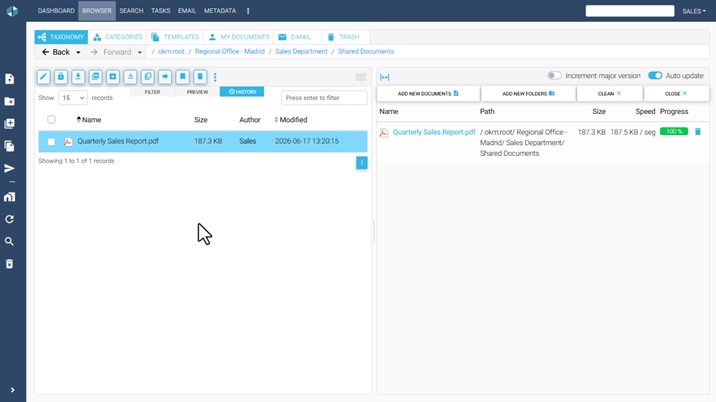Open the SEARCH menu
Screen dimensions: 716x402
[132, 11]
